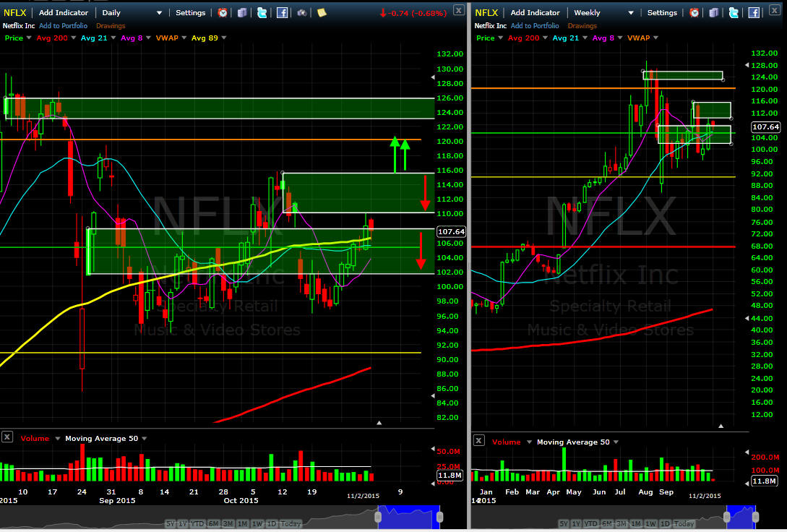Image resolution: width=787 pixels, height=532 pixels.
Task: Open alert clock icon on Weekly chart
Action: click(x=694, y=13)
